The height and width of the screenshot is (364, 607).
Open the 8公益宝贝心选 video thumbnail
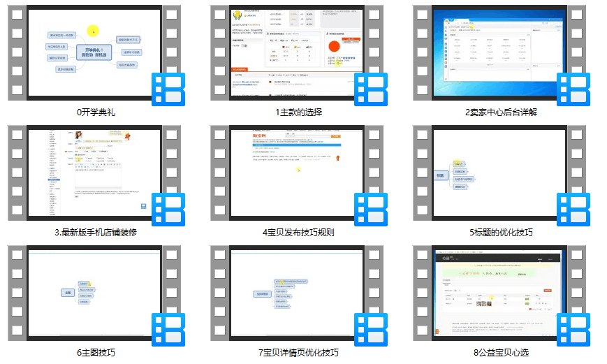tap(499, 293)
